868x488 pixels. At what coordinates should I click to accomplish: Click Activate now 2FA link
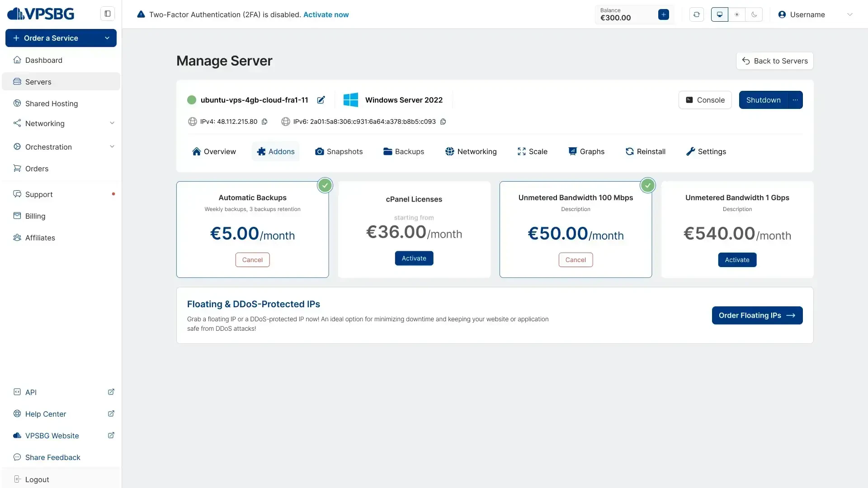point(326,14)
